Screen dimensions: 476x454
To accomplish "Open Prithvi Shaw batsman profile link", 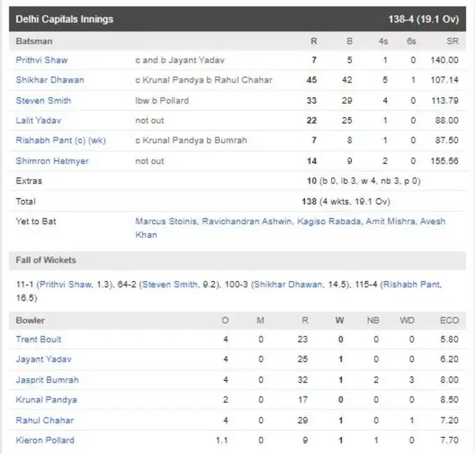I will (x=41, y=60).
